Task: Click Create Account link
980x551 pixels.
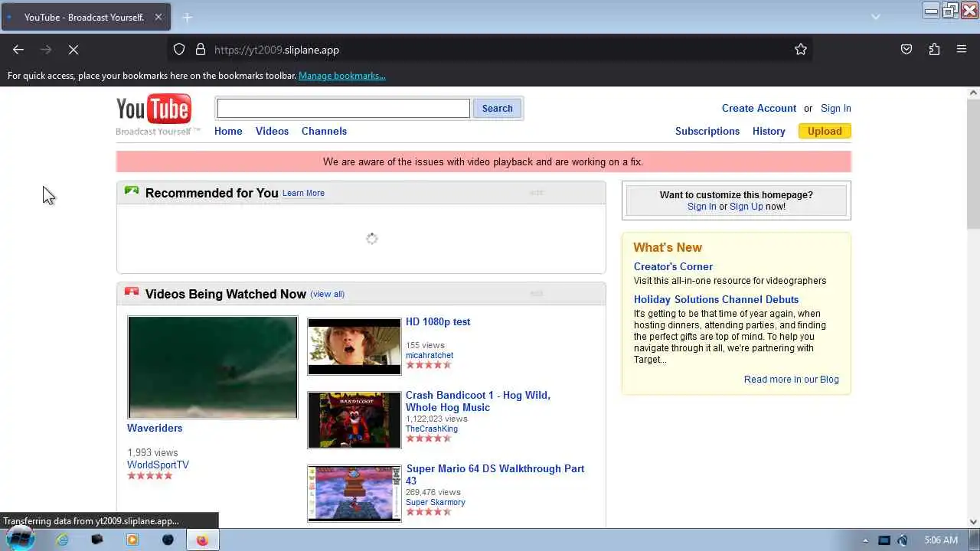Action: tap(759, 108)
